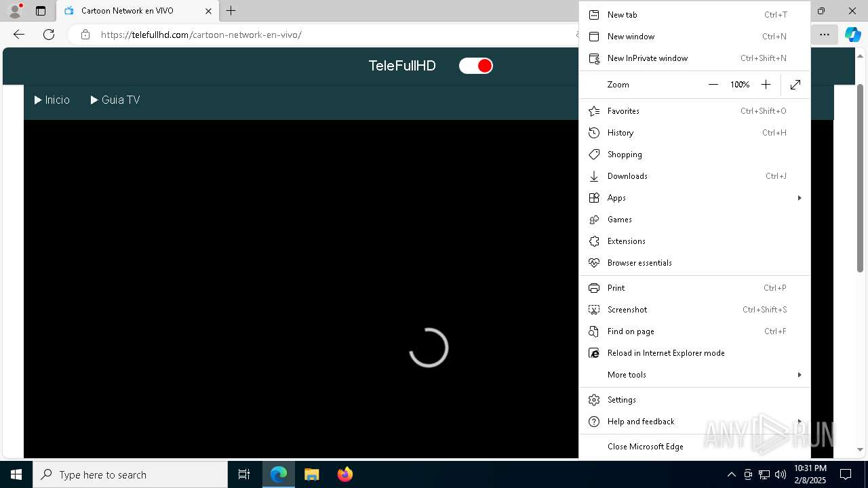The height and width of the screenshot is (488, 868).
Task: Select New tab menu entry
Action: tap(694, 15)
